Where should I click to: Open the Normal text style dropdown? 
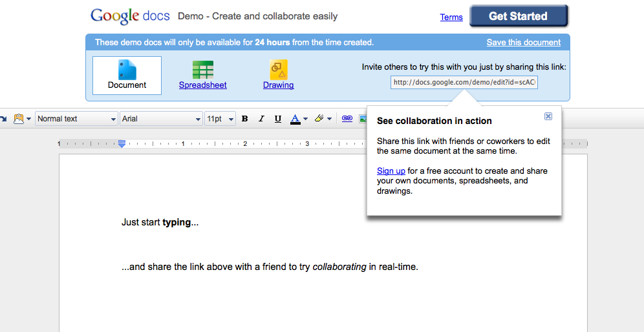tap(76, 119)
